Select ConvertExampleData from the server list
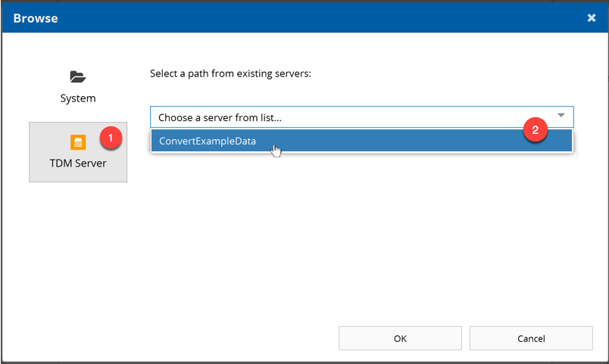The width and height of the screenshot is (609, 364). coord(208,141)
